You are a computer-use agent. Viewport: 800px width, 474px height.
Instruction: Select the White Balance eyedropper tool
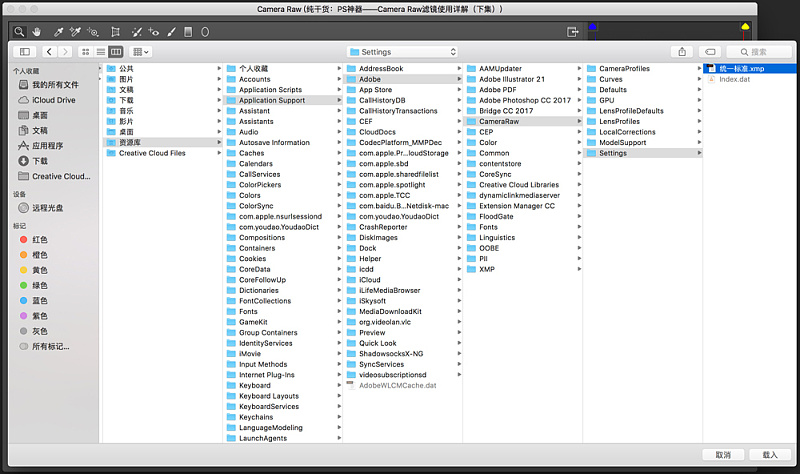point(58,32)
